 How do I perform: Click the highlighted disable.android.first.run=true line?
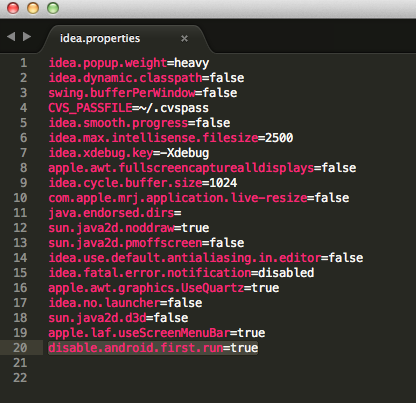(x=153, y=348)
